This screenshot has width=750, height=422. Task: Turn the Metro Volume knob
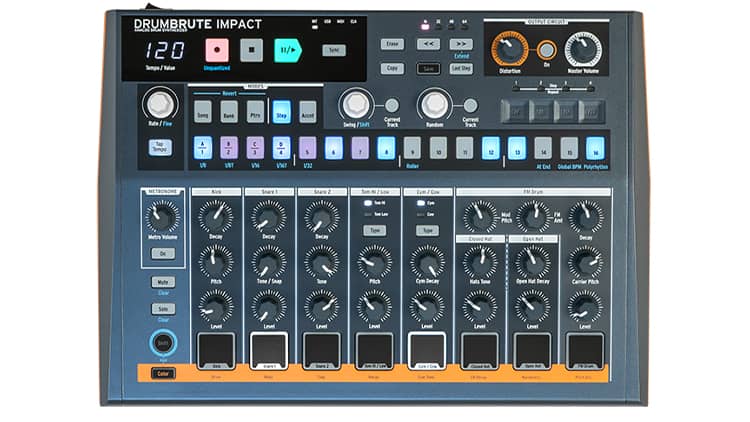(162, 216)
